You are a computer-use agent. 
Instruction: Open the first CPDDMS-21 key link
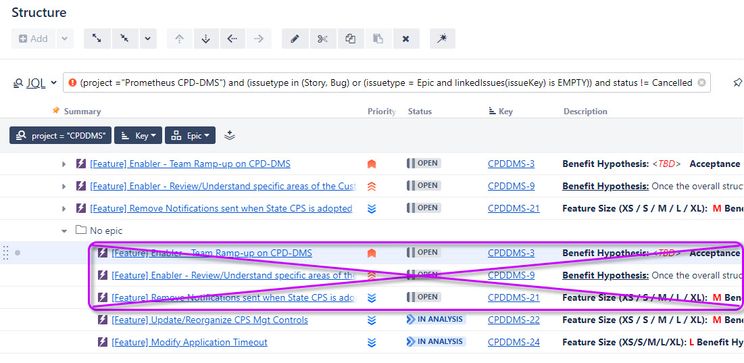pos(513,209)
